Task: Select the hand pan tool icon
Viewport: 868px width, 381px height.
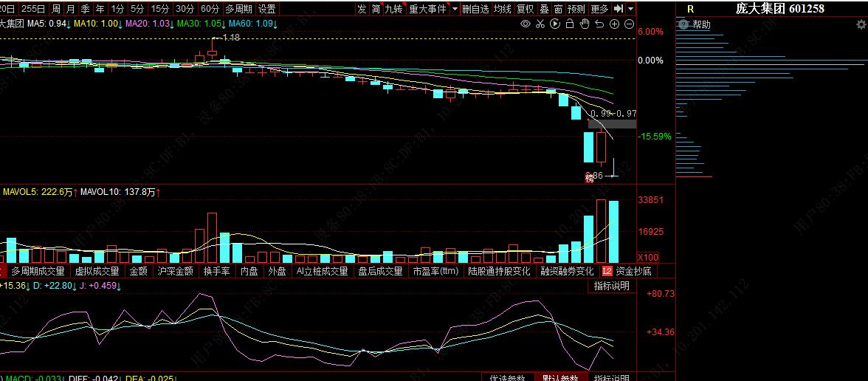Action: click(585, 24)
